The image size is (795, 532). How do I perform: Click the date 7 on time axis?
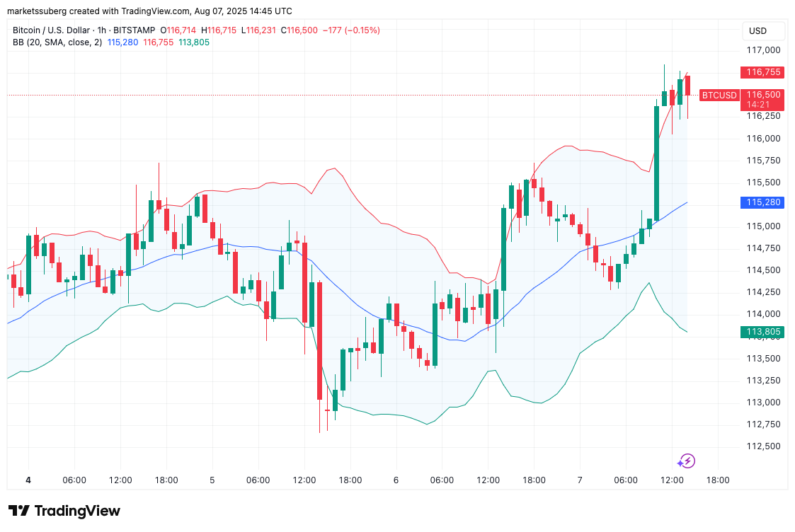point(580,480)
